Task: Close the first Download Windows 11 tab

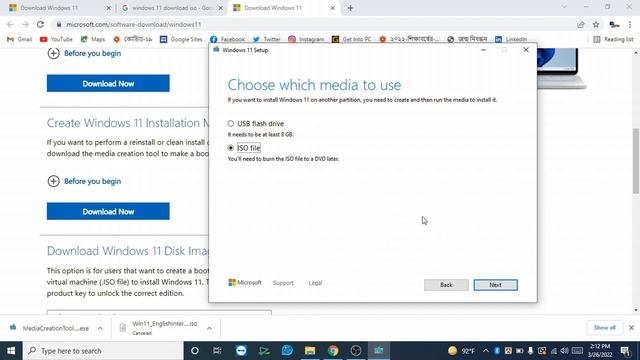Action: click(x=108, y=8)
